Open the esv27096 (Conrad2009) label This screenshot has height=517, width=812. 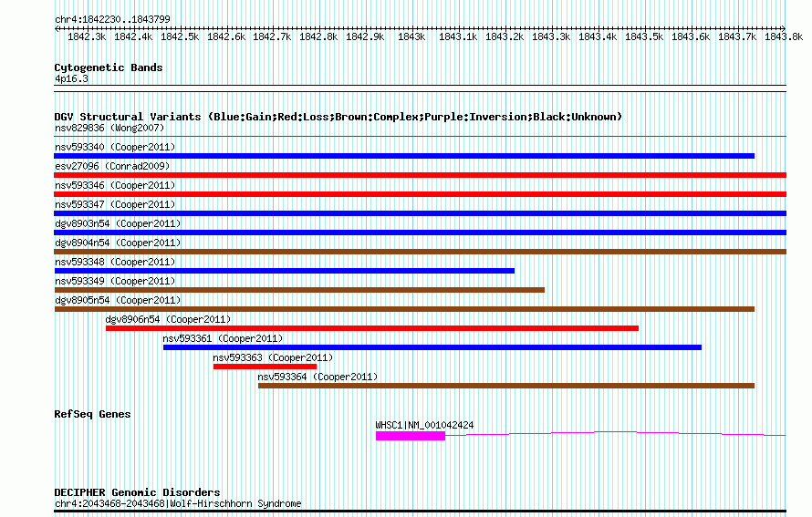pyautogui.click(x=112, y=166)
